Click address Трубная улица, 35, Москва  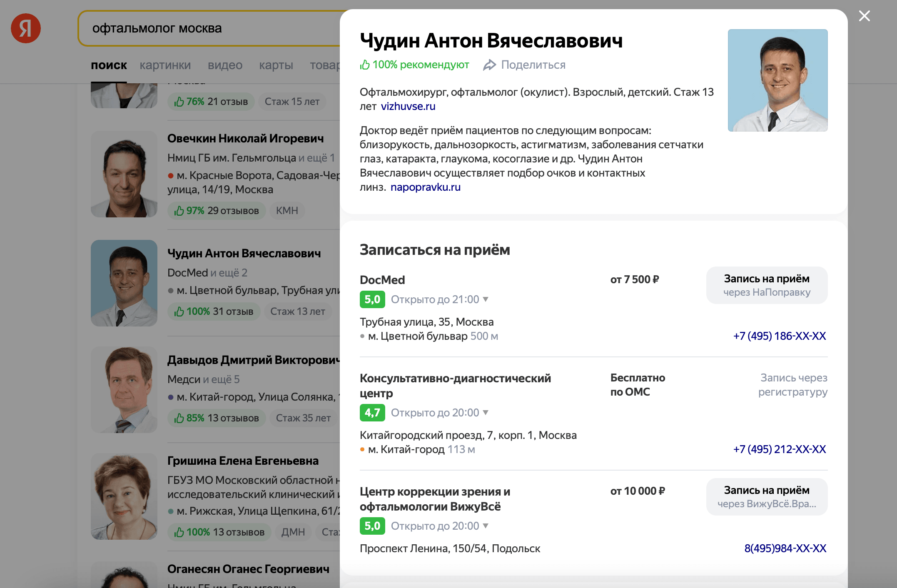pyautogui.click(x=427, y=322)
